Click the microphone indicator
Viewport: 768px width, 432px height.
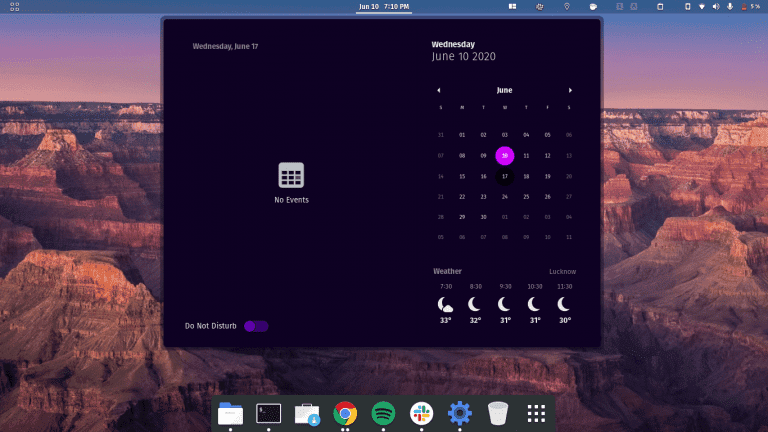tap(730, 6)
